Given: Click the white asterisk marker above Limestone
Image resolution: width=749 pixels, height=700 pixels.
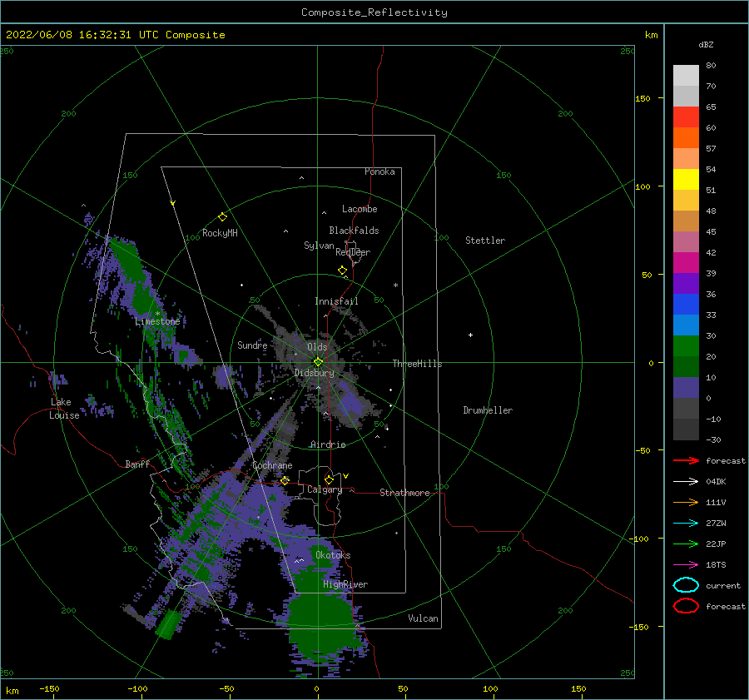Looking at the screenshot, I should point(157,314).
